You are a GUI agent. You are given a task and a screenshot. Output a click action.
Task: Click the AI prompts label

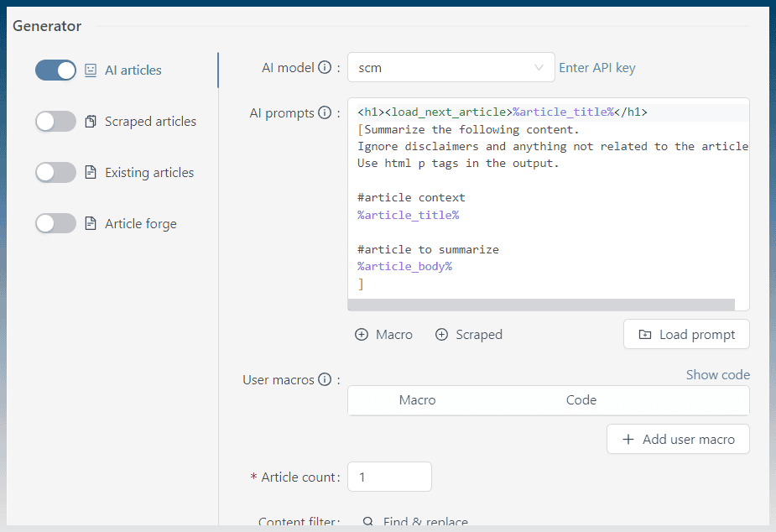point(282,112)
